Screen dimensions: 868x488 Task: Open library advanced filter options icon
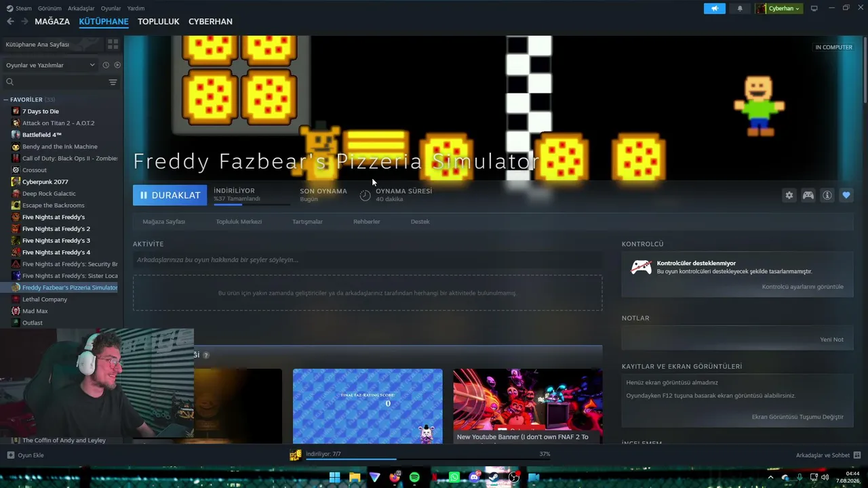[113, 82]
